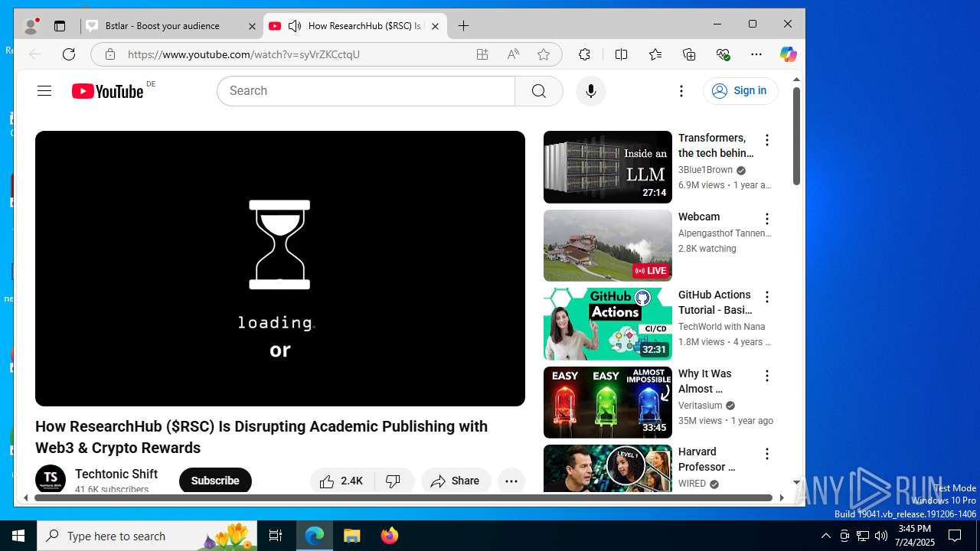
Task: Open Transformers video title
Action: (715, 145)
